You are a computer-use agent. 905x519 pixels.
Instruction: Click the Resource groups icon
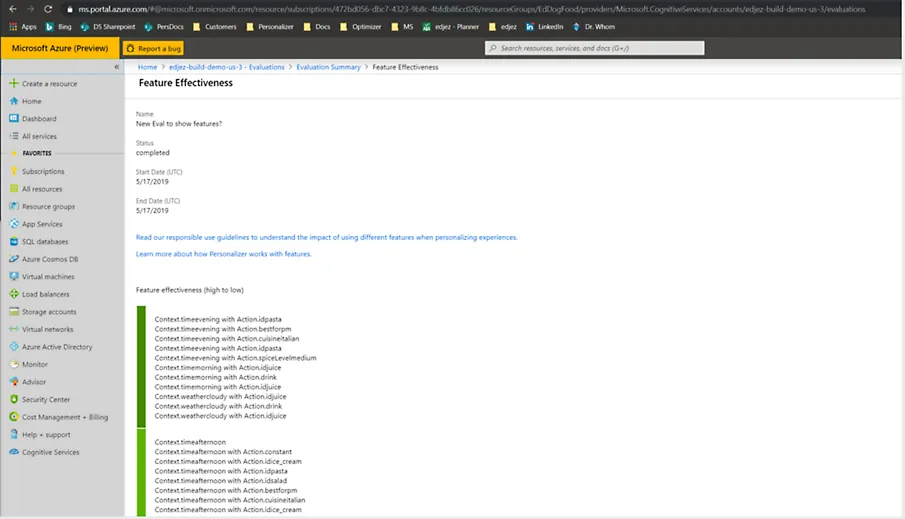14,206
